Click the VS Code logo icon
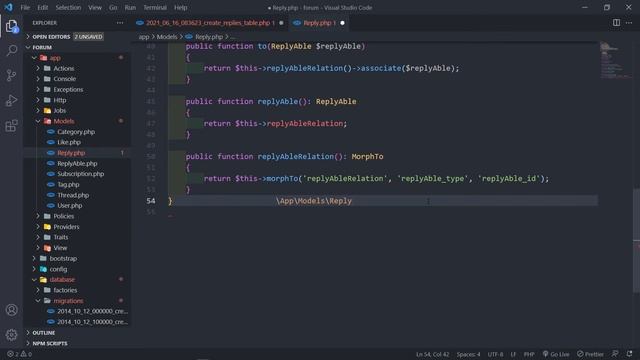This screenshot has height=360, width=640. pyautogui.click(x=8, y=7)
